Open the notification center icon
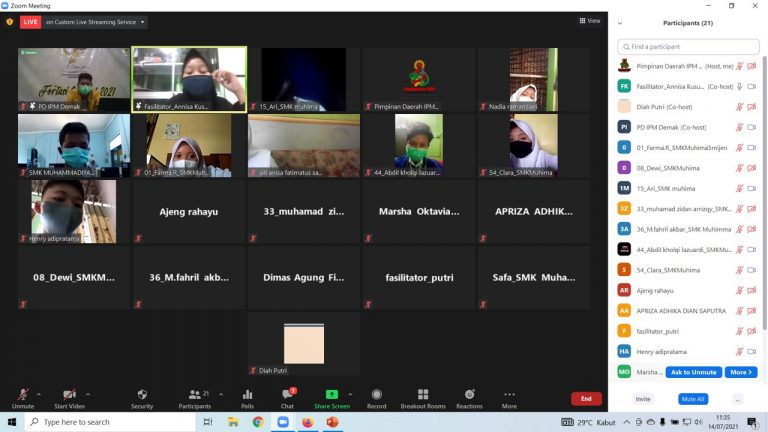Image resolution: width=768 pixels, height=432 pixels. (752, 422)
